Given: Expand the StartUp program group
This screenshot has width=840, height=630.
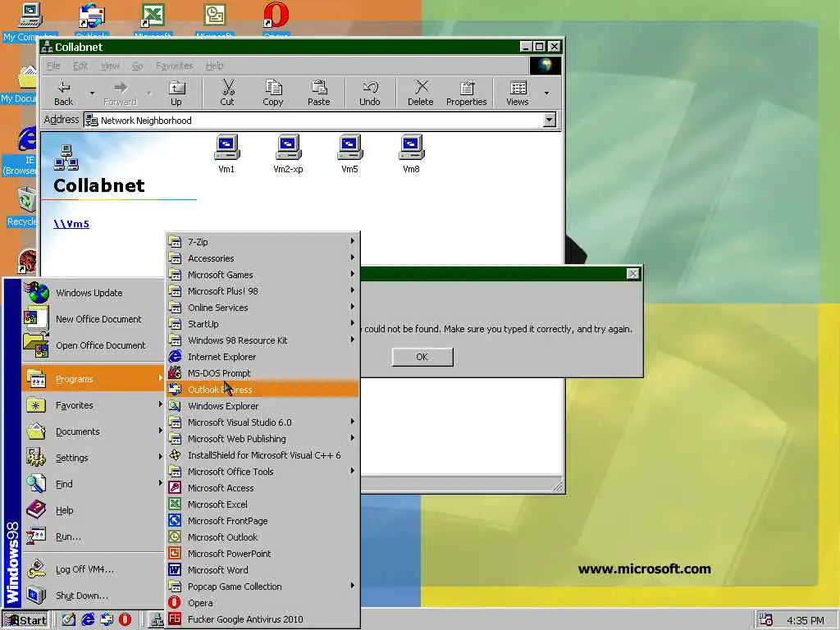Looking at the screenshot, I should click(x=262, y=324).
